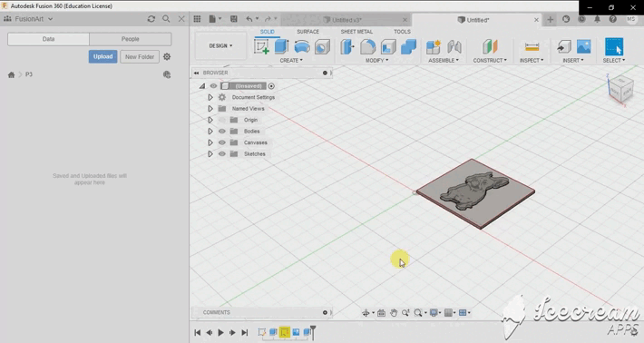The image size is (644, 343).
Task: Select the Fillet tool
Action: 367,47
